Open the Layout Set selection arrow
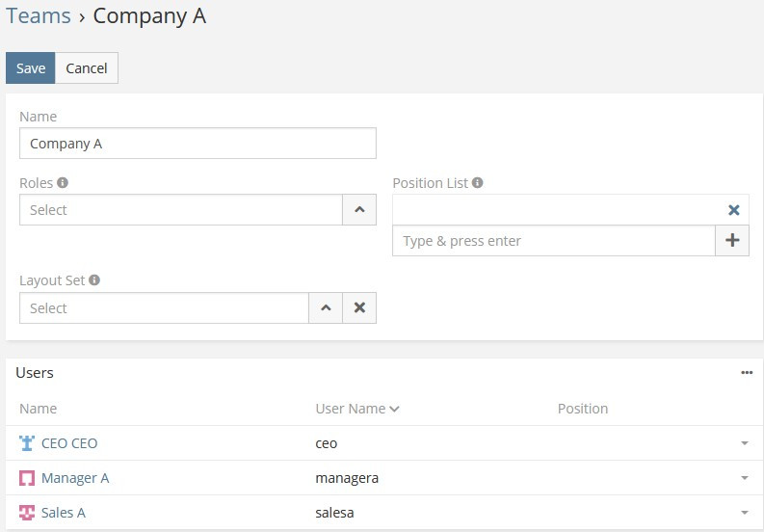764x532 pixels. (326, 307)
